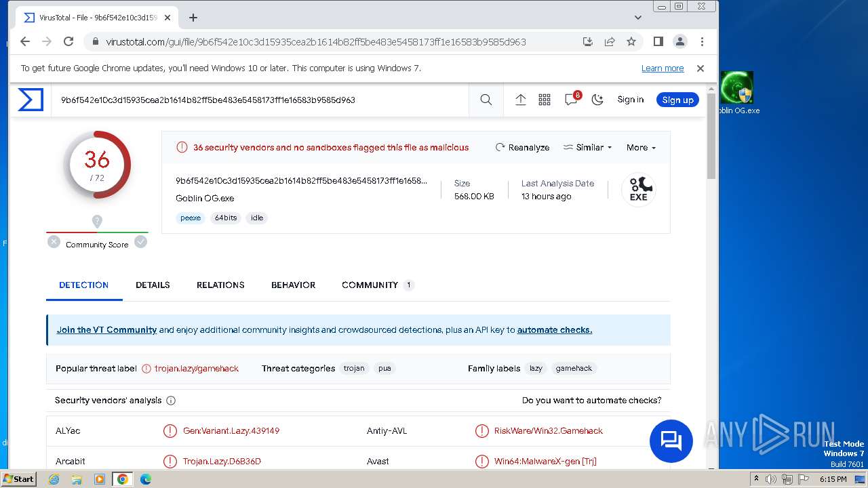
Task: Switch to the BEHAVIOR tab
Action: [293, 285]
